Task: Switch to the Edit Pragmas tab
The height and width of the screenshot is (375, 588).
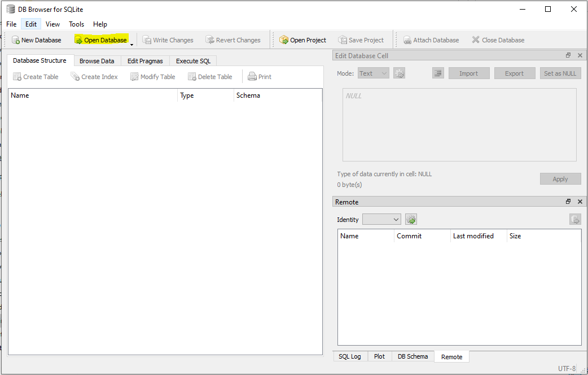Action: click(x=145, y=61)
